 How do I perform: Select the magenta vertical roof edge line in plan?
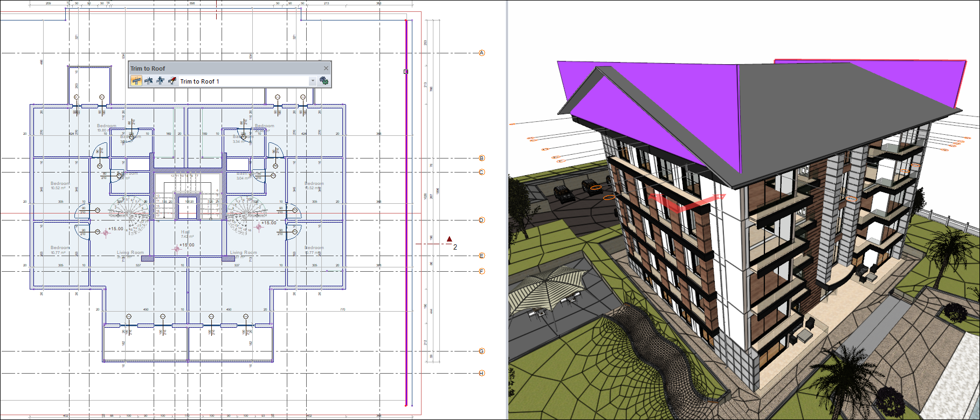pyautogui.click(x=406, y=216)
